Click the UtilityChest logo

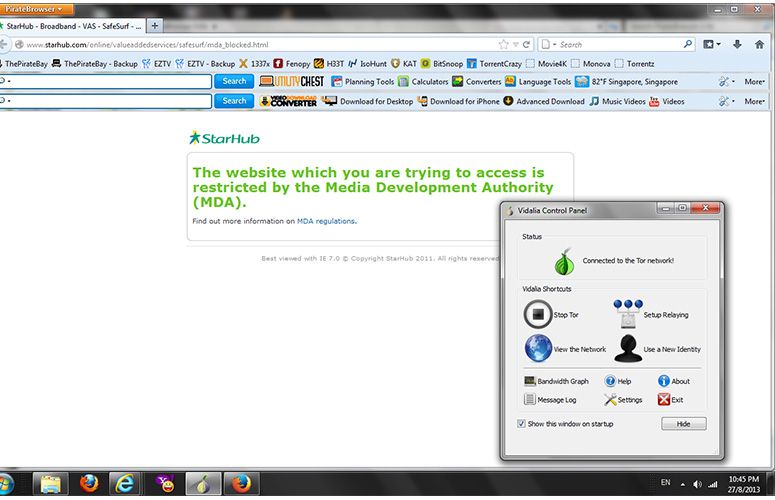tap(292, 82)
